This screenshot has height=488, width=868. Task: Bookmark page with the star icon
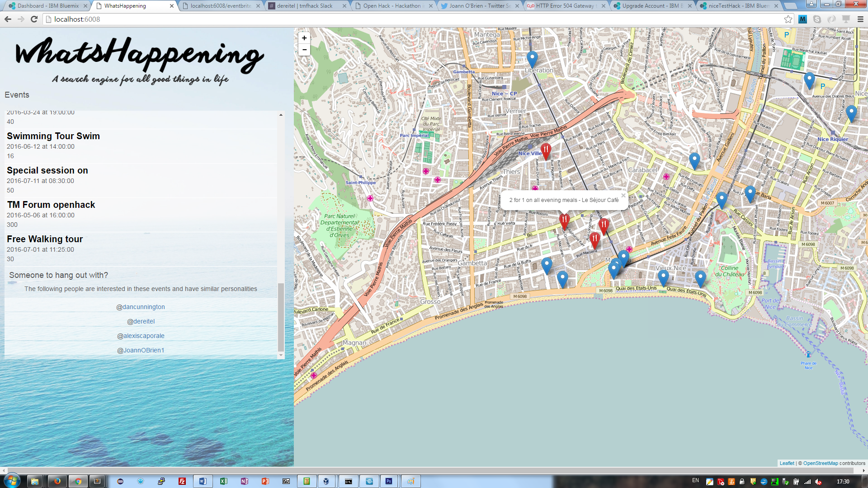[x=788, y=19]
